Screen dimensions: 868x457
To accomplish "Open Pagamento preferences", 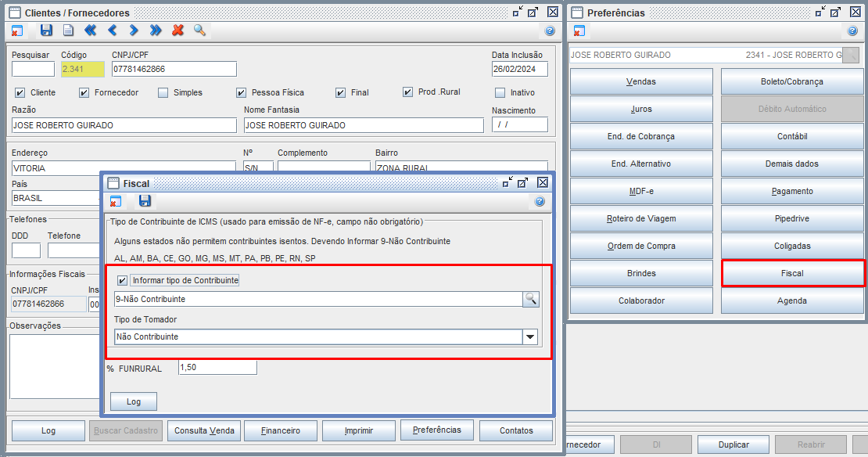I will click(792, 191).
